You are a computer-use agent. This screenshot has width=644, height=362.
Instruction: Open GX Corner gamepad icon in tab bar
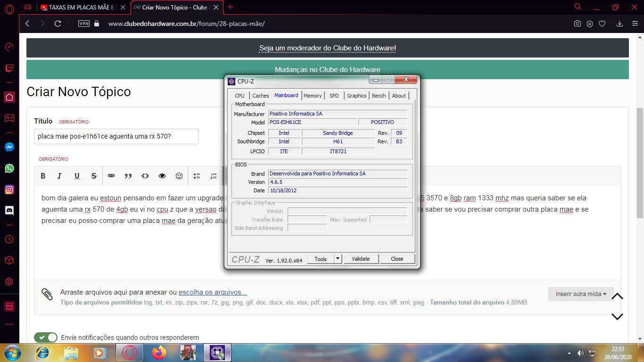(x=28, y=8)
